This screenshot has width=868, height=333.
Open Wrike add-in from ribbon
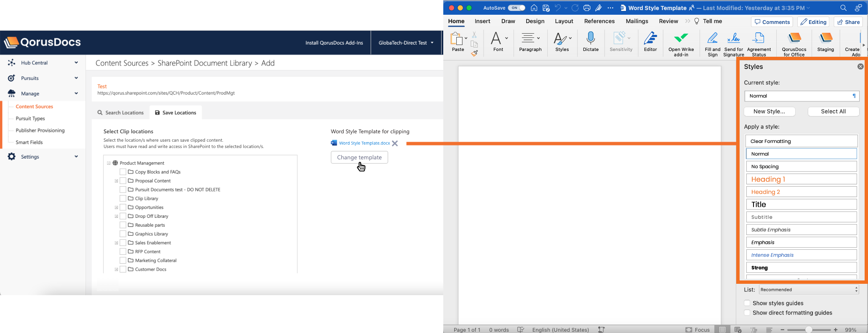[x=681, y=39]
